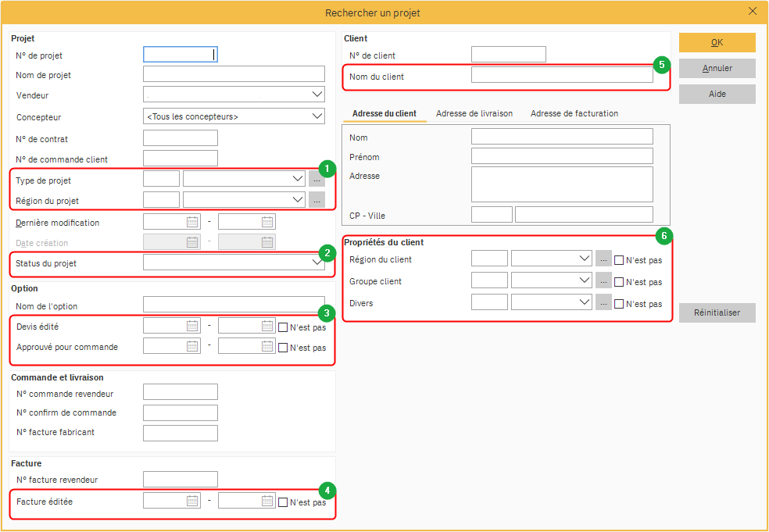This screenshot has height=532, width=769.
Task: Switch to the Adresse de livraison tab
Action: tap(474, 113)
